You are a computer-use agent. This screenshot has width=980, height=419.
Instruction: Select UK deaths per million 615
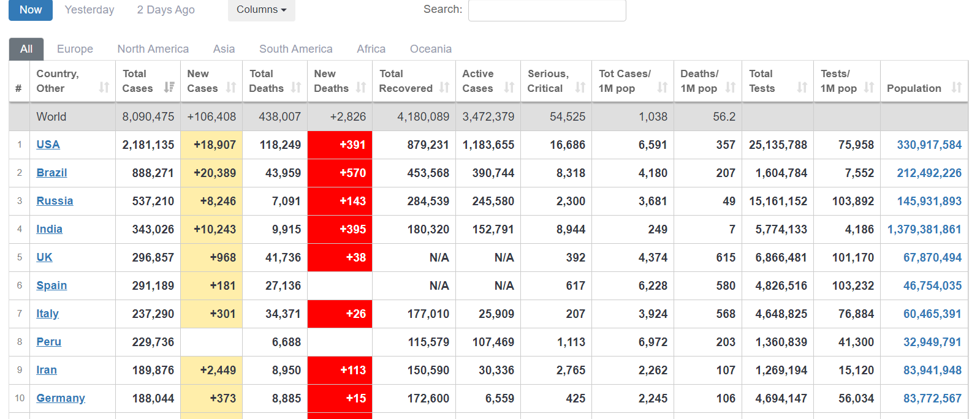coord(726,257)
